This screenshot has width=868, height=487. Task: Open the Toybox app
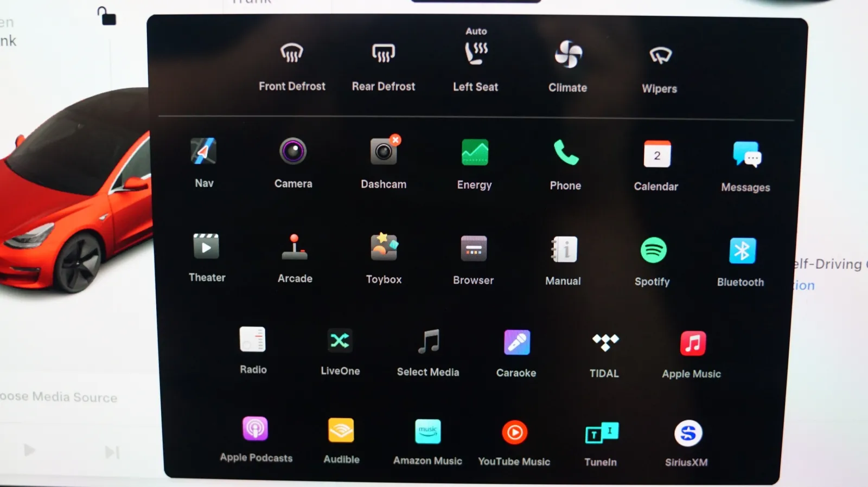[384, 248]
